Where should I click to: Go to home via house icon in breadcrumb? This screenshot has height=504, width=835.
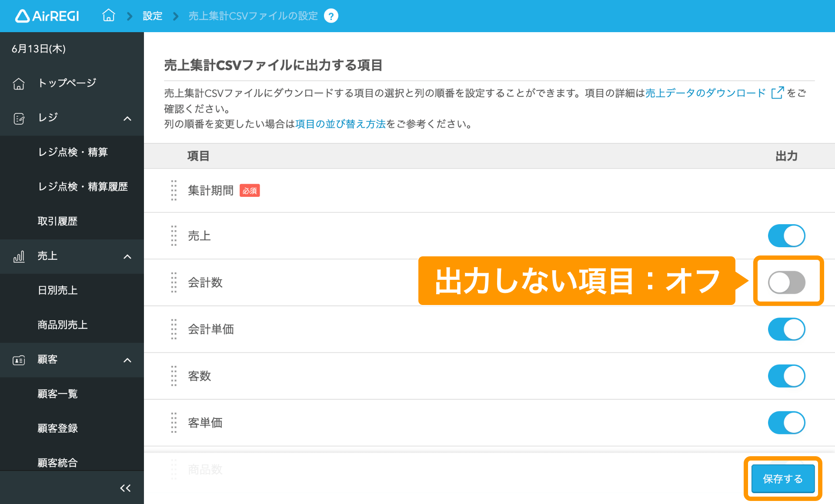pos(109,16)
